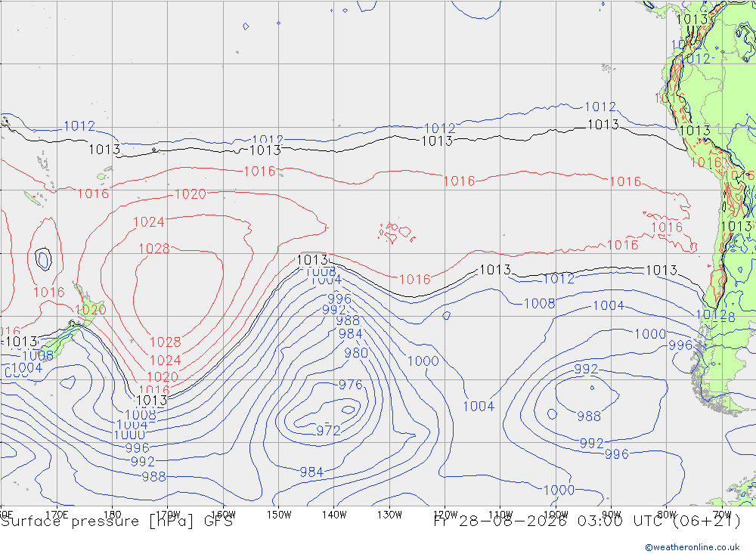Click the 1013 label near 120W south
The image size is (756, 554).
click(495, 270)
